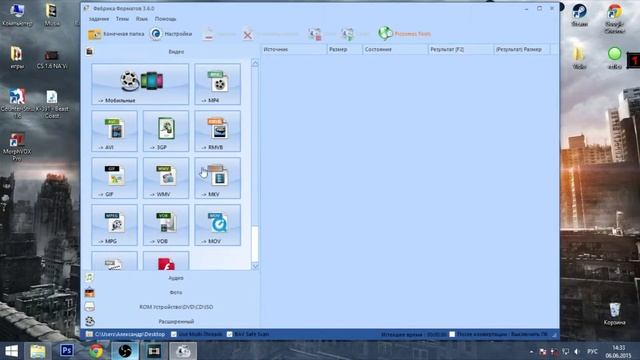Viewport: 640px width, 360px height.
Task: Click the Photo category picture icon
Action: coord(89,292)
